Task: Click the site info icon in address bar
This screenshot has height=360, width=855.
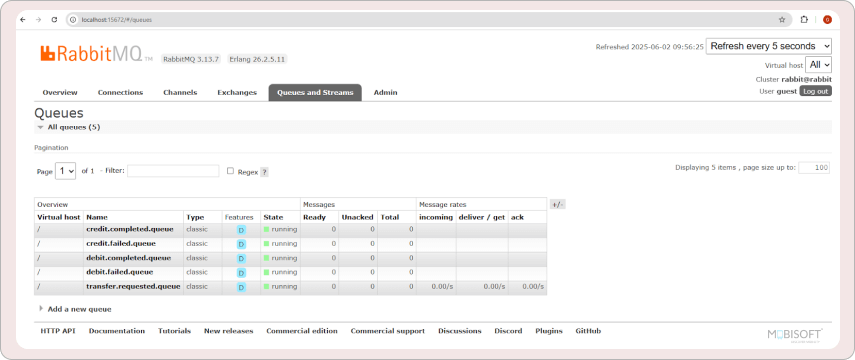Action: coord(73,20)
